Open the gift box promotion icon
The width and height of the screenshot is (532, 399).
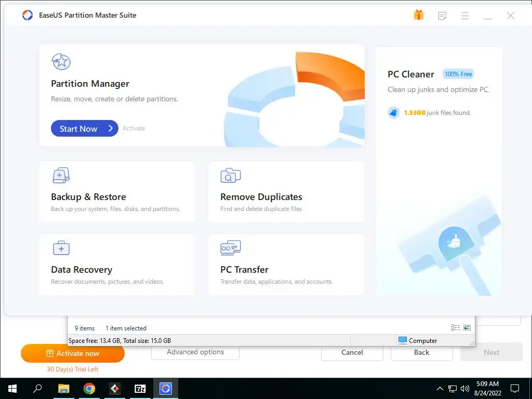point(419,15)
